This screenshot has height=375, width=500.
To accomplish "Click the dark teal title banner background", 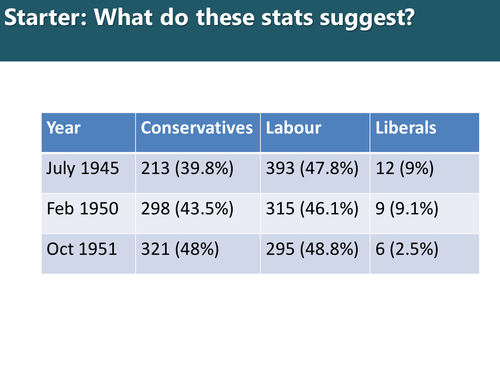I will point(250,47).
